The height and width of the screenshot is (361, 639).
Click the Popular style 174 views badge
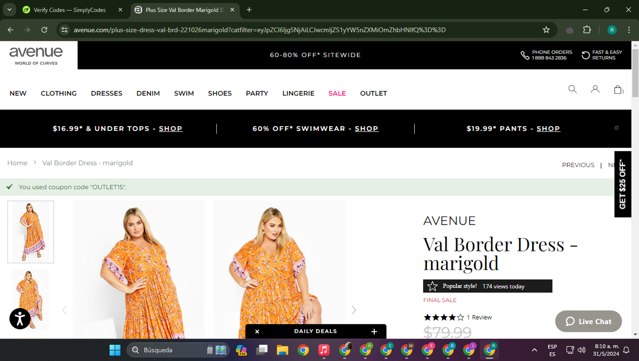point(487,286)
